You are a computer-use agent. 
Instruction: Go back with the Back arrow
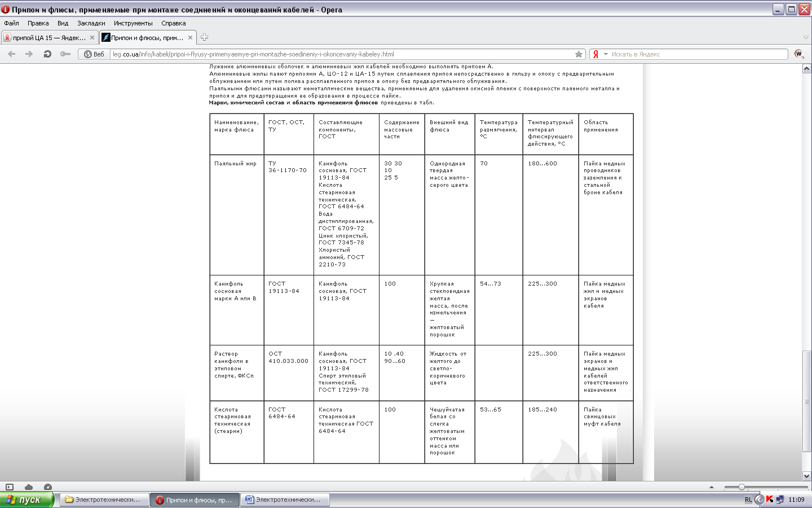pyautogui.click(x=11, y=54)
